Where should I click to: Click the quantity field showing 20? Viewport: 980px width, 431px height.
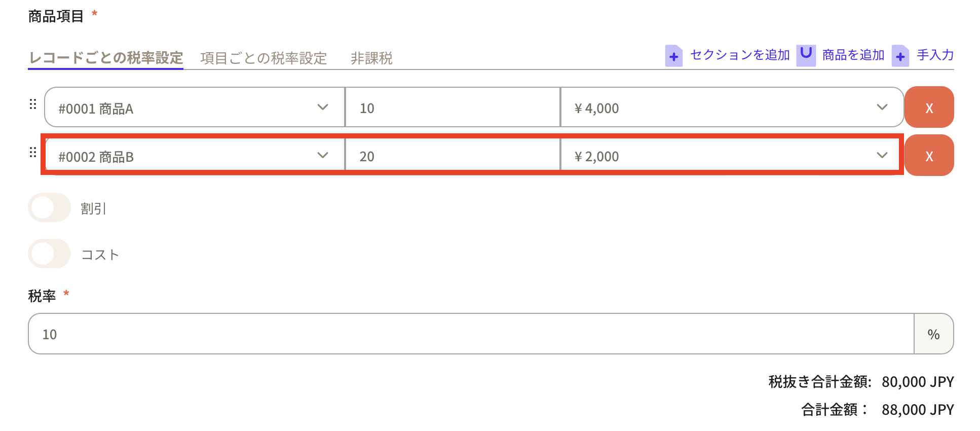click(x=452, y=156)
